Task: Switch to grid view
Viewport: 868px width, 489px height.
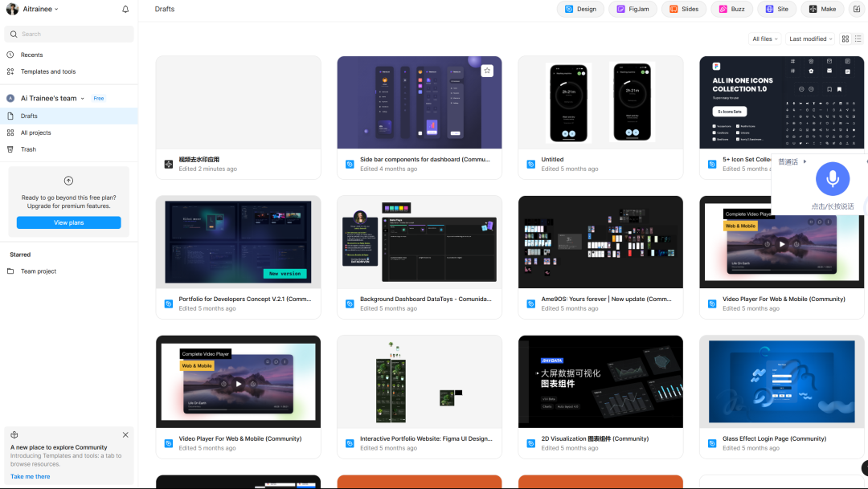Action: point(845,39)
